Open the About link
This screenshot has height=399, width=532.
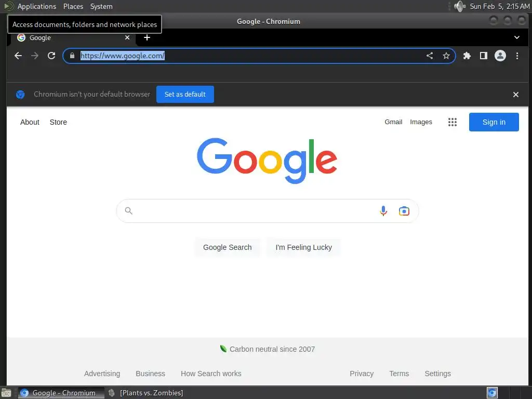30,122
